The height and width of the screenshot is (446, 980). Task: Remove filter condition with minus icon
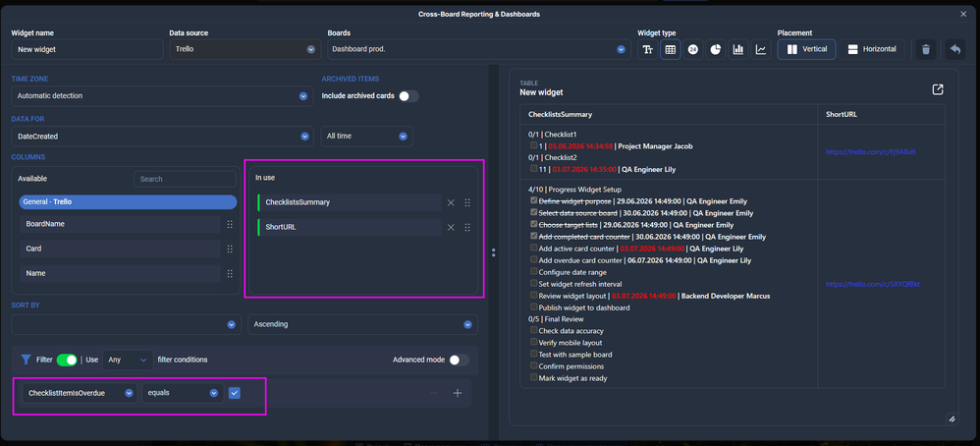click(x=434, y=393)
